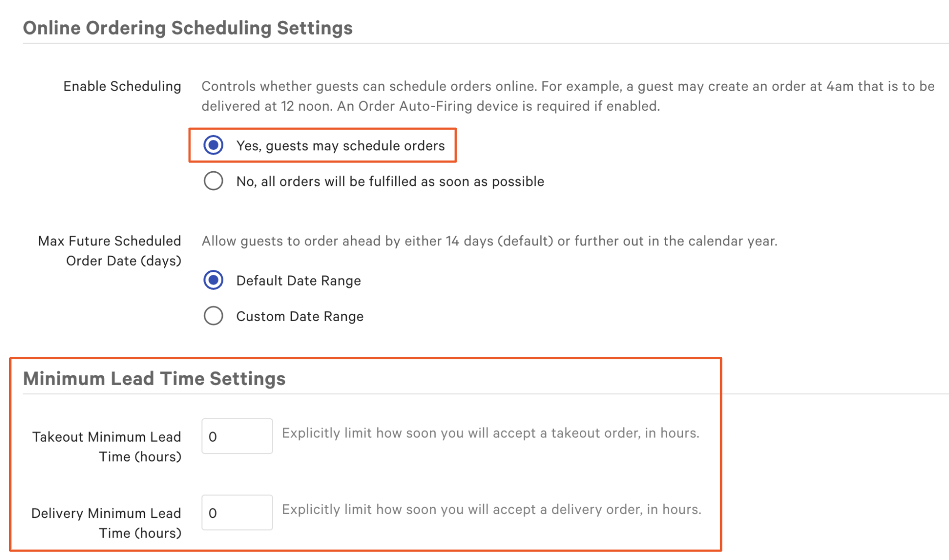949x560 pixels.
Task: Click the 'Online Ordering Scheduling Settings' heading
Action: point(188,28)
